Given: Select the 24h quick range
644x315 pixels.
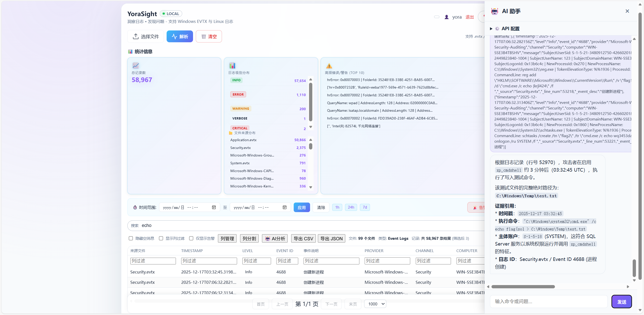Looking at the screenshot, I should click(351, 207).
